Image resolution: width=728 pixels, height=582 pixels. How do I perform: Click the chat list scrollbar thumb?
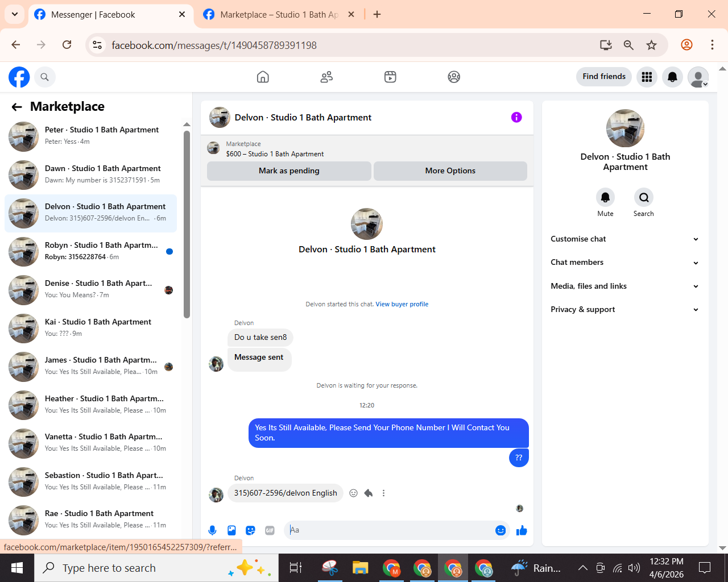[187, 225]
